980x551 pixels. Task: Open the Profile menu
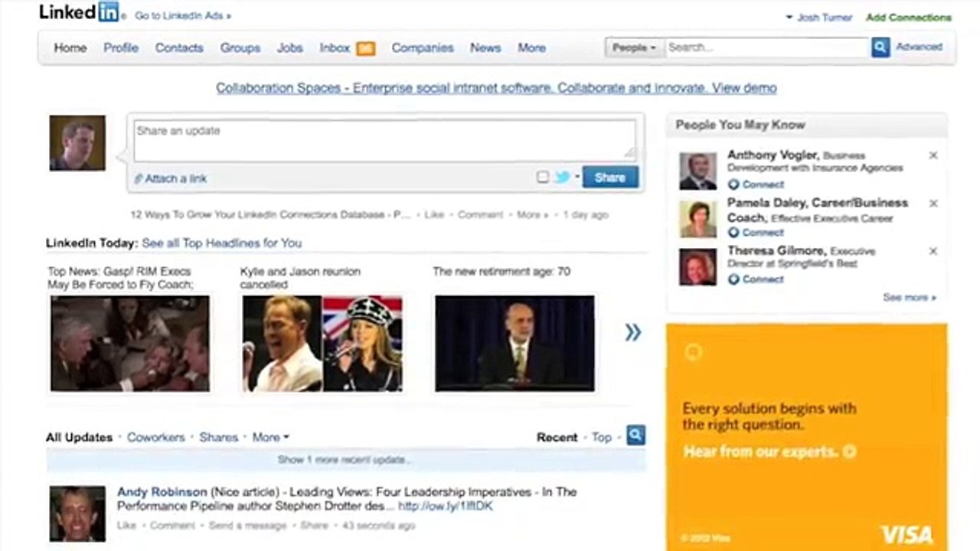tap(121, 48)
